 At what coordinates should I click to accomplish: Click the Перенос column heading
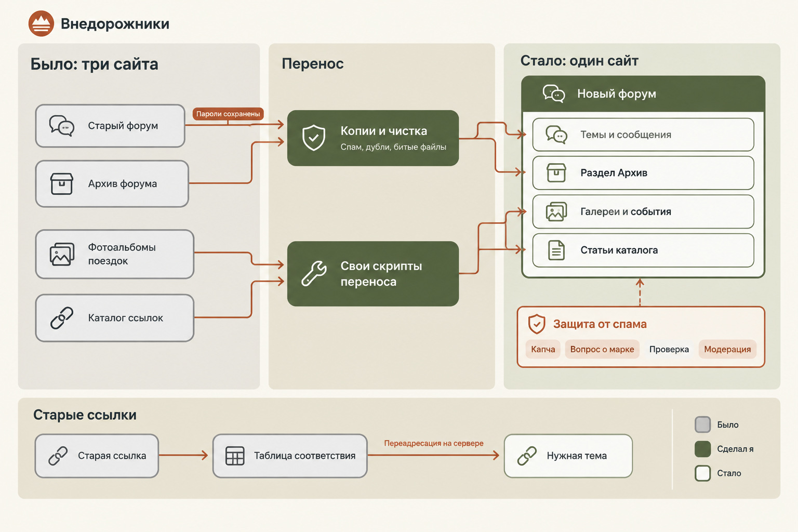coord(313,63)
